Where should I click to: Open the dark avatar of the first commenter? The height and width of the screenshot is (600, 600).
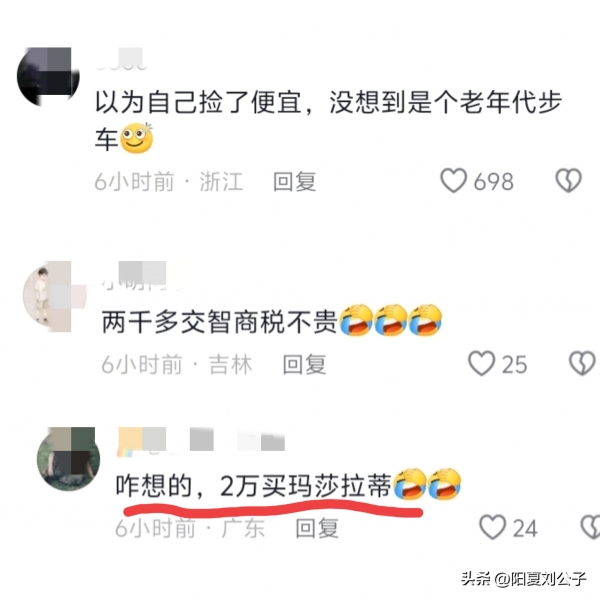click(x=48, y=77)
